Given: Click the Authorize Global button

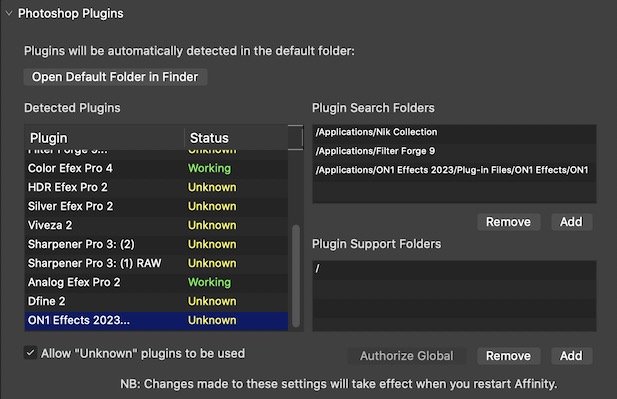Looking at the screenshot, I should 406,356.
